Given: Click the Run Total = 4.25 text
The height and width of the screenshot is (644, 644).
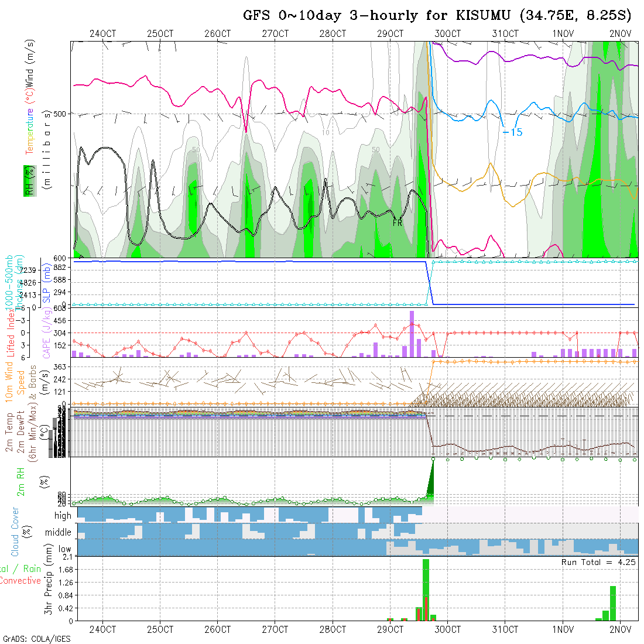Looking at the screenshot, I should pos(598,562).
